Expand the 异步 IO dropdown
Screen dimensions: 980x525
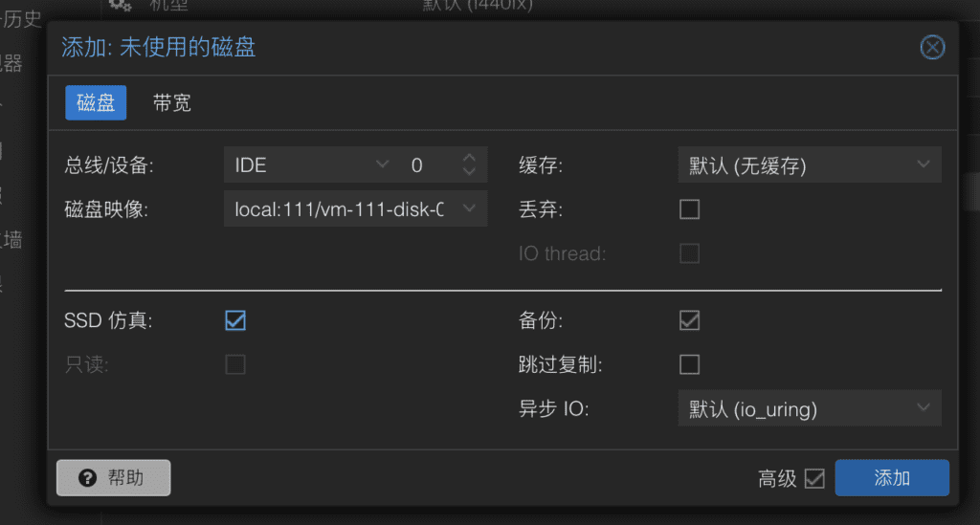pyautogui.click(x=810, y=408)
